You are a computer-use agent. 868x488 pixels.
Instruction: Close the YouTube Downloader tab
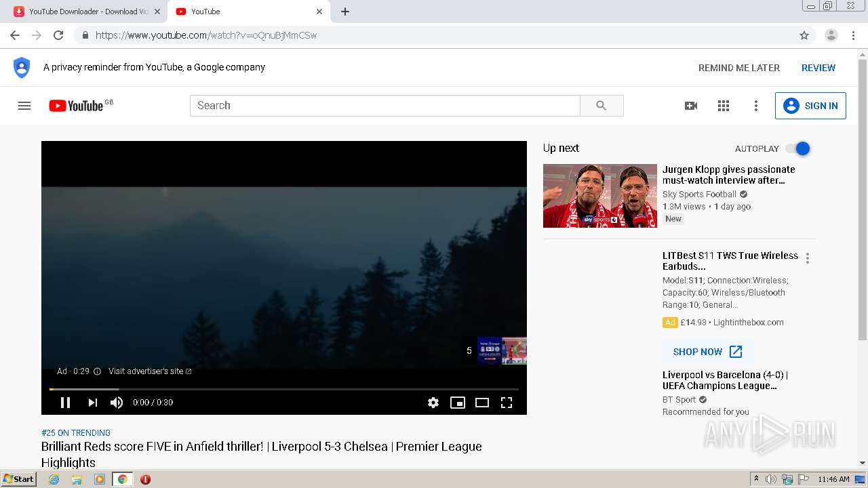157,12
